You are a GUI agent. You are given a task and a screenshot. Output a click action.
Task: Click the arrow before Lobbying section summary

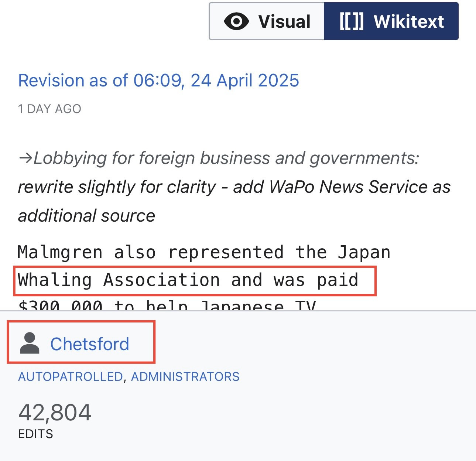[x=25, y=159]
